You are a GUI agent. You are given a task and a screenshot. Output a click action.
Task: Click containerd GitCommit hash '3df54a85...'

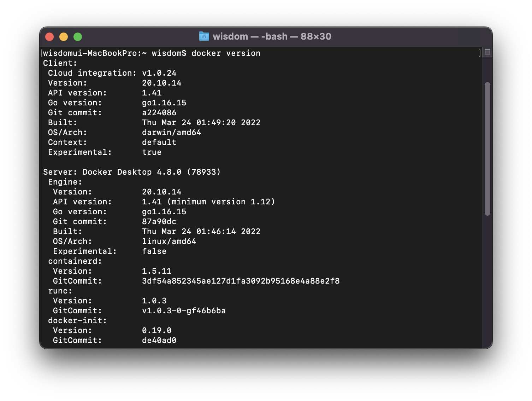coord(241,281)
